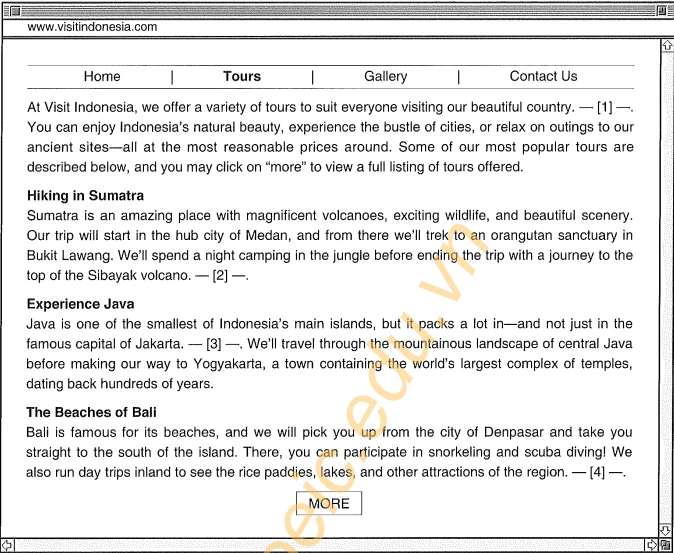Click the MORE button
Screen dimensions: 674x553
point(329,503)
